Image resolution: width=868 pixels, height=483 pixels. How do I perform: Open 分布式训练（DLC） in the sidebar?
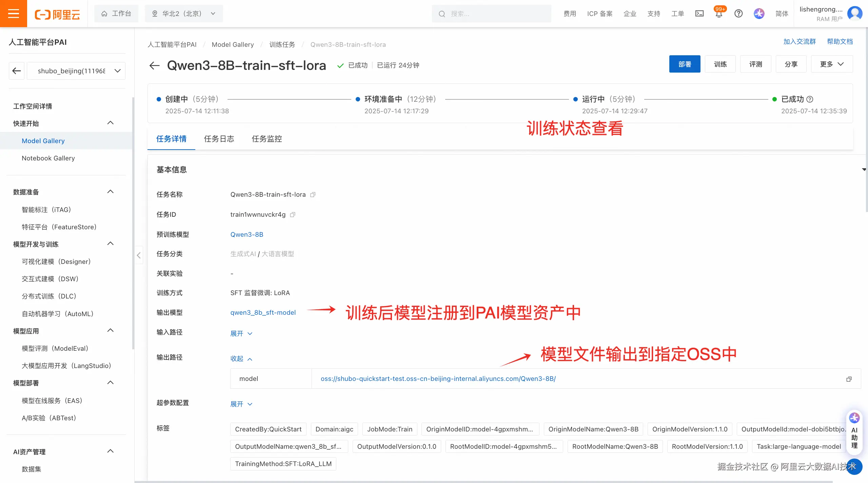click(49, 296)
